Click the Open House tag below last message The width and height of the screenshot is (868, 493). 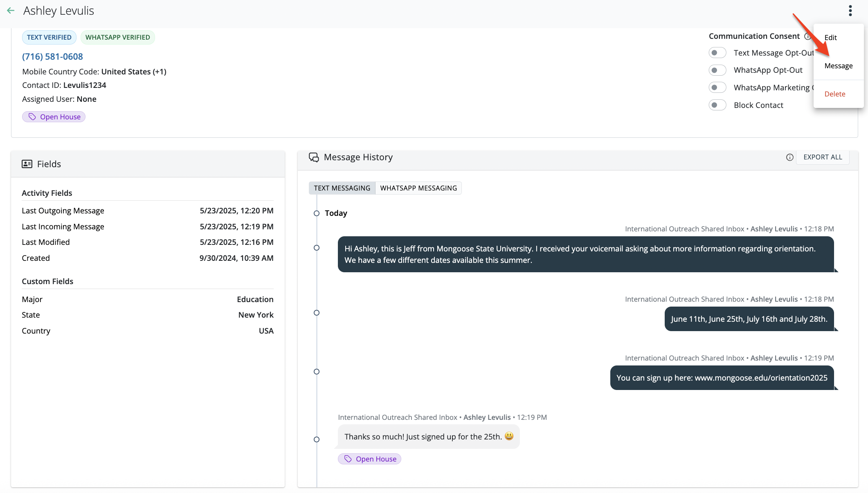point(369,459)
